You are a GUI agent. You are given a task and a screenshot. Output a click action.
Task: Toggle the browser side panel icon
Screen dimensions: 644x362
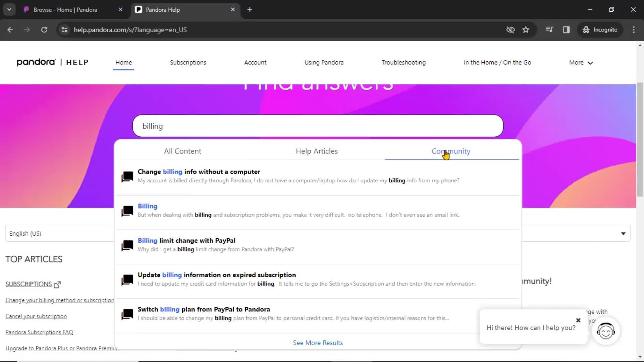(566, 29)
